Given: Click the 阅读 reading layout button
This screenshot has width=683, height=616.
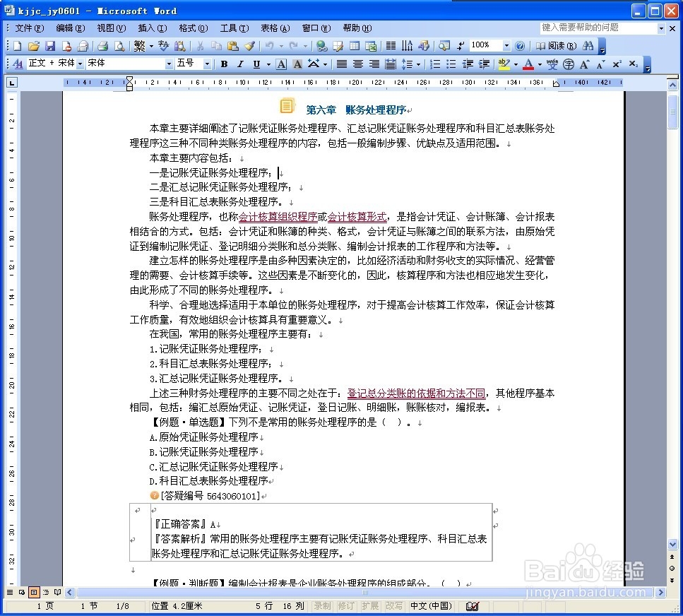Looking at the screenshot, I should pyautogui.click(x=557, y=45).
